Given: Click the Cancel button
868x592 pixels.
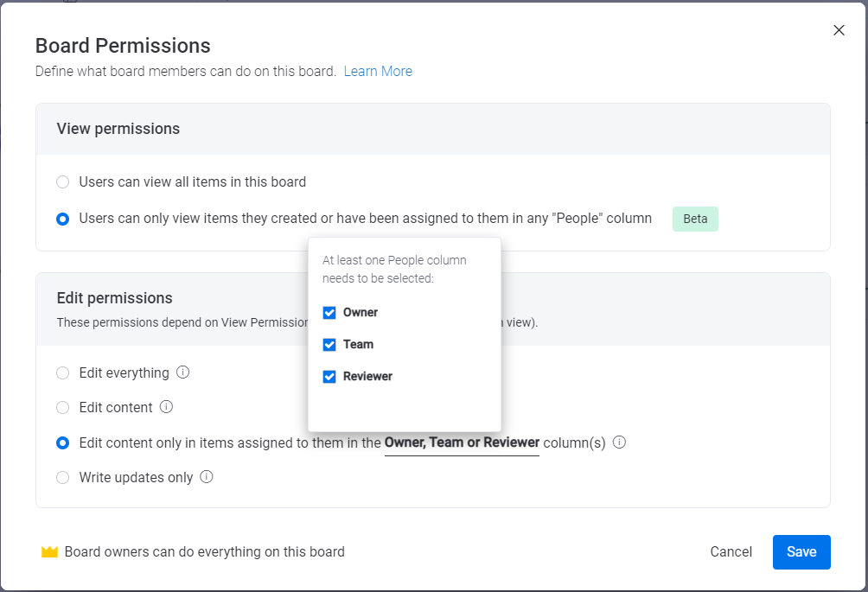Looking at the screenshot, I should pyautogui.click(x=731, y=552).
